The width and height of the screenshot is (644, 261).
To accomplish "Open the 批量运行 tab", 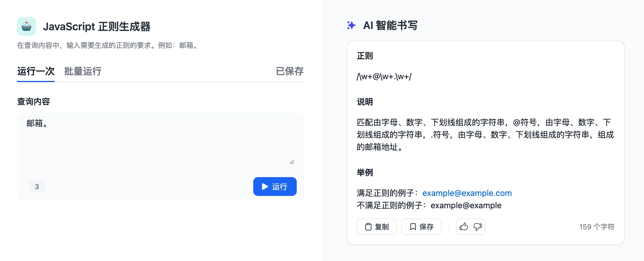I will pos(83,71).
